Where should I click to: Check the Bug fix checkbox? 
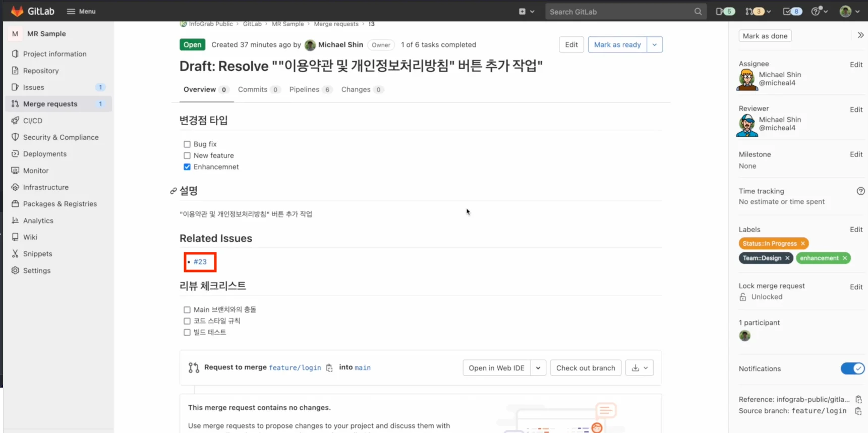pyautogui.click(x=187, y=144)
